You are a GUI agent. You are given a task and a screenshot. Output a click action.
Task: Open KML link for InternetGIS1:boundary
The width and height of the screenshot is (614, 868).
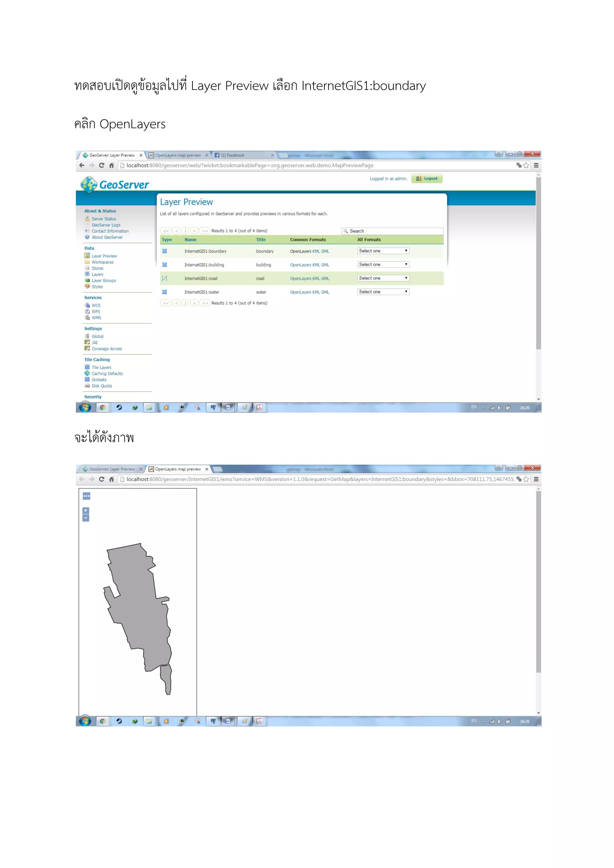coord(316,251)
